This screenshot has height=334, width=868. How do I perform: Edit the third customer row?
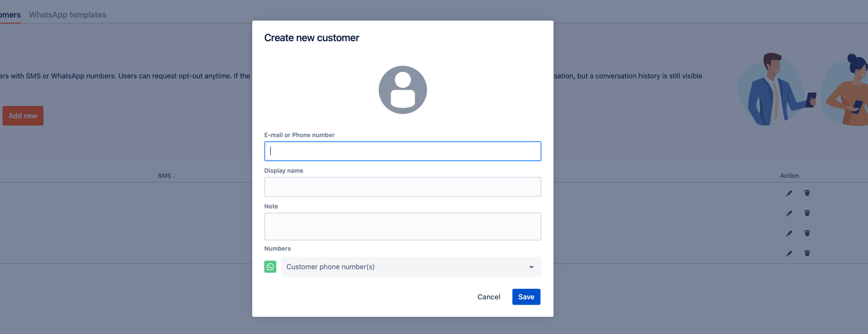[789, 233]
